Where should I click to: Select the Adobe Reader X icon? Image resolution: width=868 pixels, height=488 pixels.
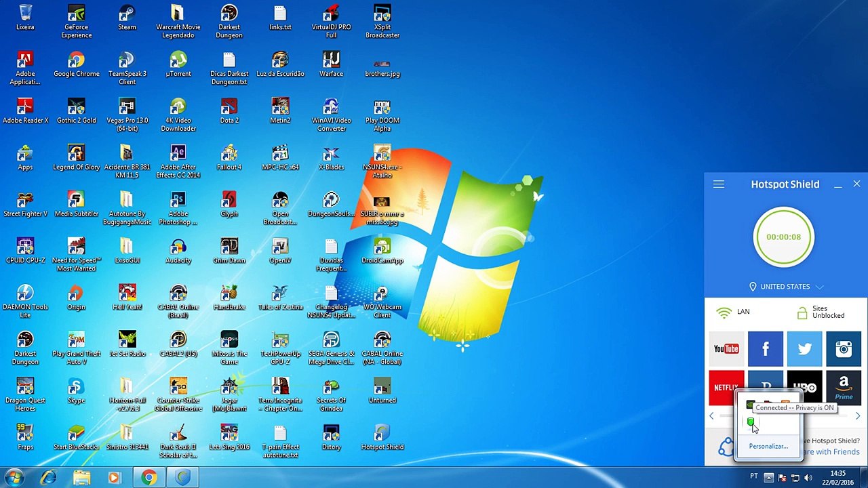click(x=25, y=111)
